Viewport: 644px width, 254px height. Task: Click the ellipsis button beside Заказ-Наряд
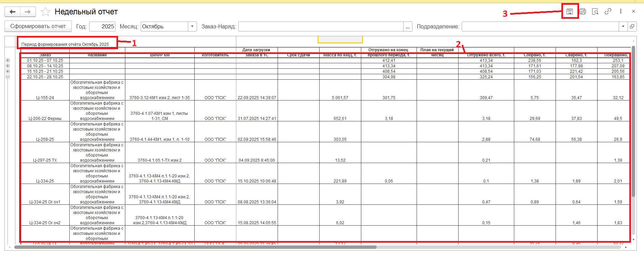click(x=408, y=26)
